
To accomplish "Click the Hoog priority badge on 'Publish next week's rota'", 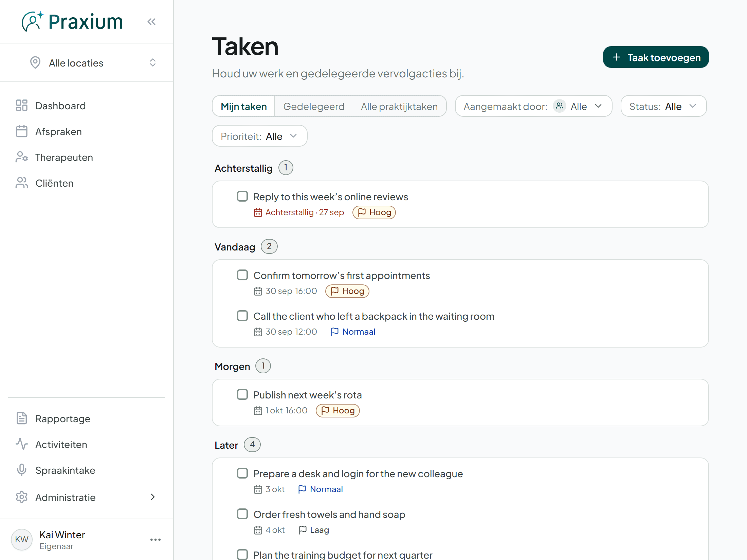I will [338, 411].
